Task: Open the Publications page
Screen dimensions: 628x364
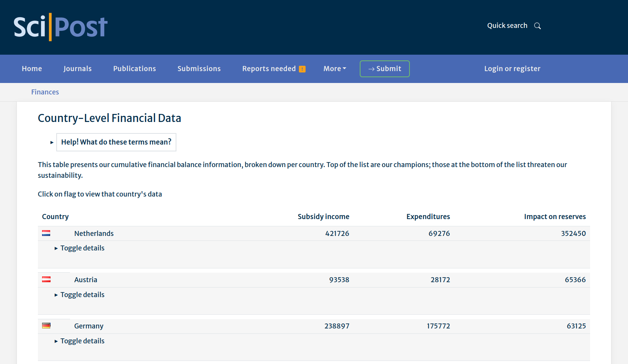Action: coord(134,69)
